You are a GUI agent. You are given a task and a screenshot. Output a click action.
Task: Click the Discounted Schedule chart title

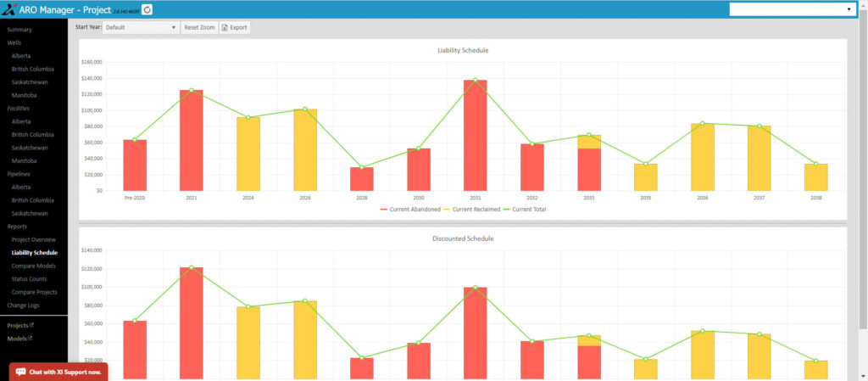tap(463, 238)
